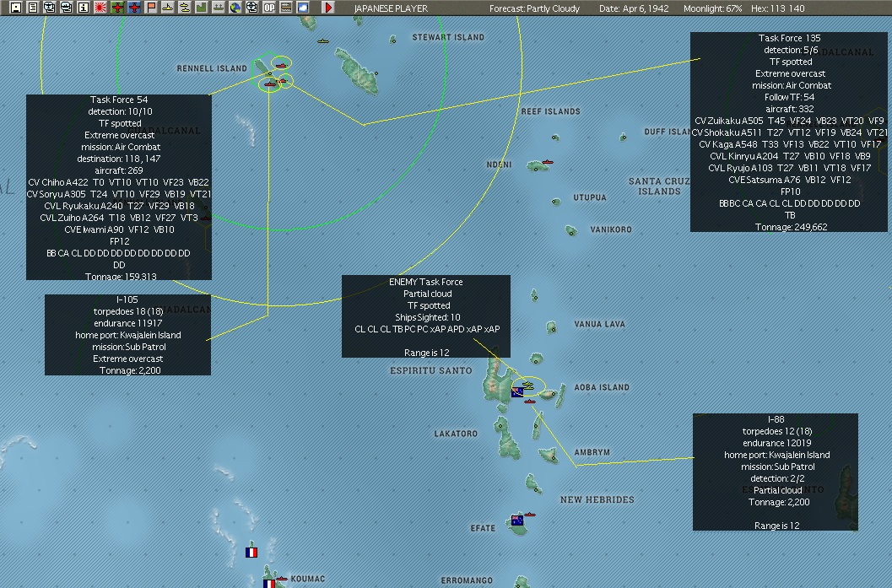
Task: Click the save game floppy disk icon
Action: pyautogui.click(x=16, y=8)
